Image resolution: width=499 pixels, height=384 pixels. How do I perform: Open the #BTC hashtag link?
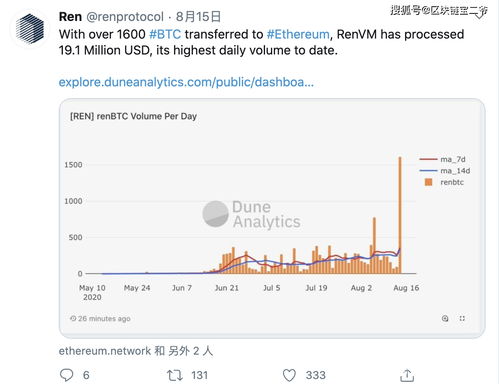165,34
